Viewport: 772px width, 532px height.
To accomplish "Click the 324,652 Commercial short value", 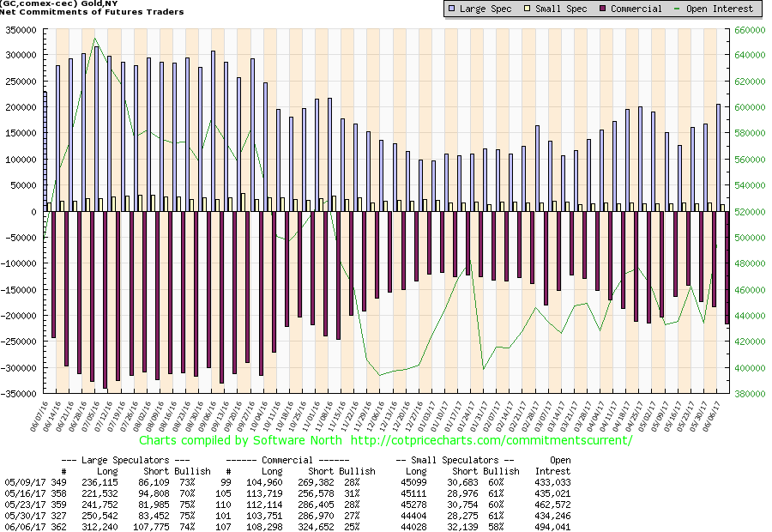I will pos(320,525).
